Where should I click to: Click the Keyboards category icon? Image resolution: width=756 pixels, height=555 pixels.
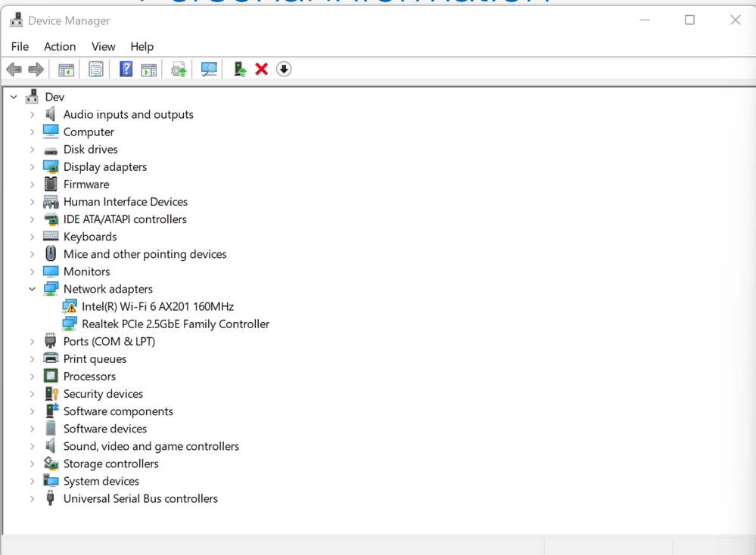(51, 236)
